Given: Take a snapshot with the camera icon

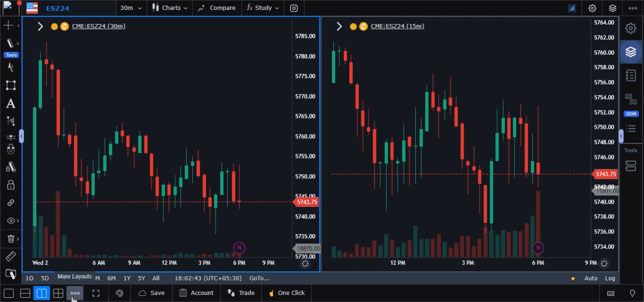Looking at the screenshot, I should (x=294, y=8).
